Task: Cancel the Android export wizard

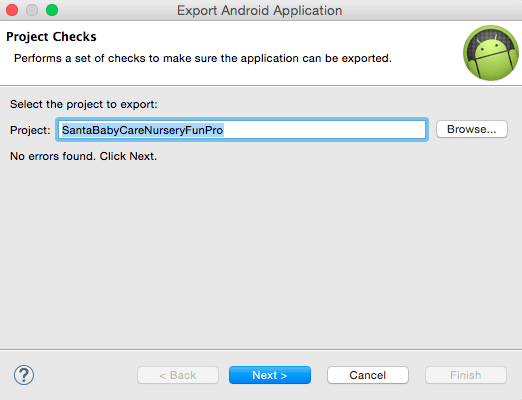Action: coord(368,375)
